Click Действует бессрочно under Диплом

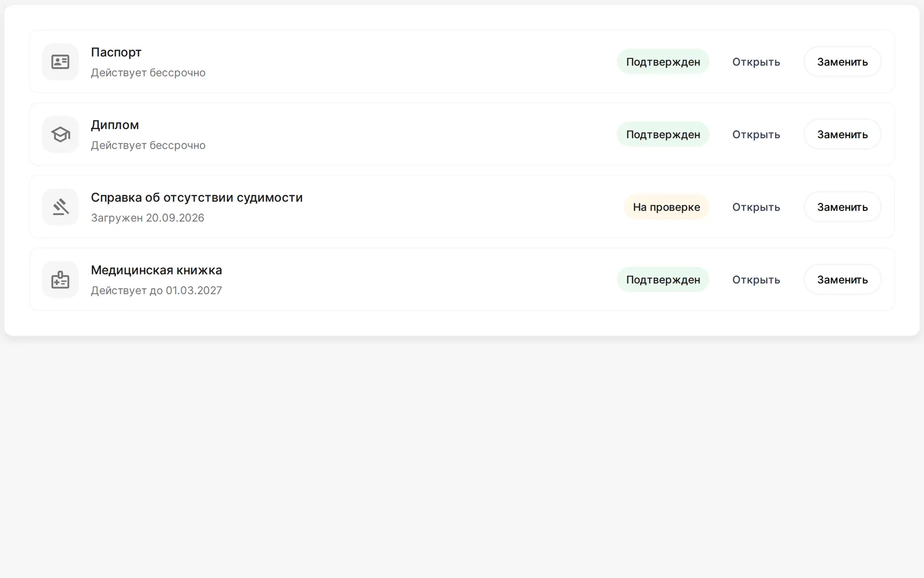click(148, 146)
